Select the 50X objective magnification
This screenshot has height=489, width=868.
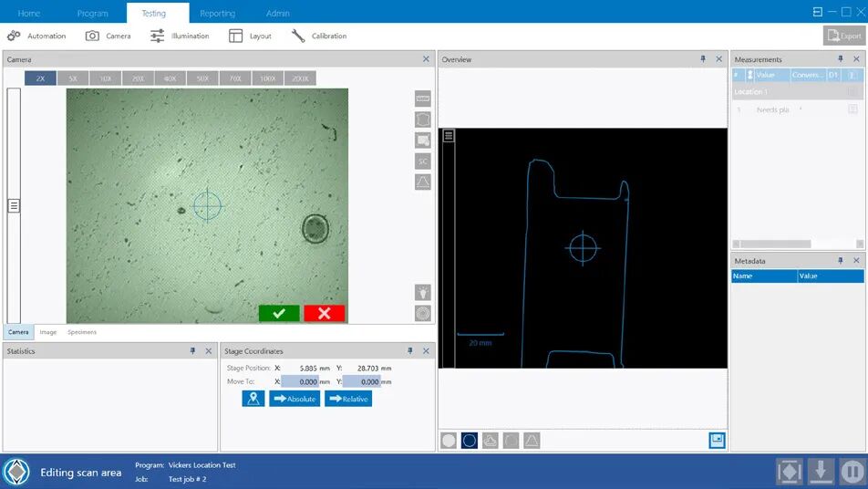[x=202, y=78]
